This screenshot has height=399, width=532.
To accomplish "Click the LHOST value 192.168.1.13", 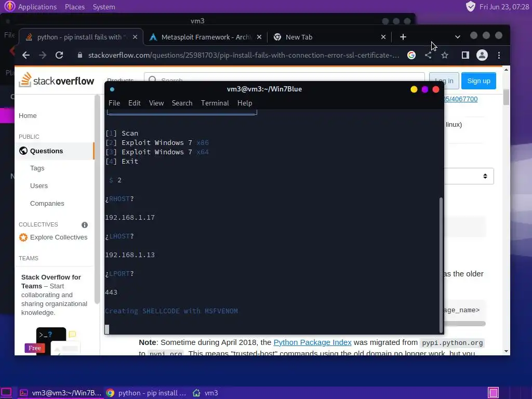I will point(130,255).
